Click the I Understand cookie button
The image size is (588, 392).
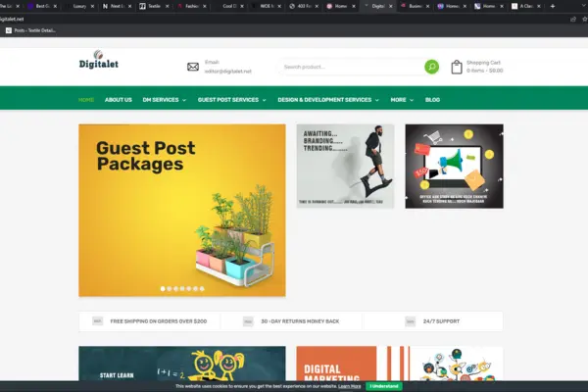click(383, 386)
